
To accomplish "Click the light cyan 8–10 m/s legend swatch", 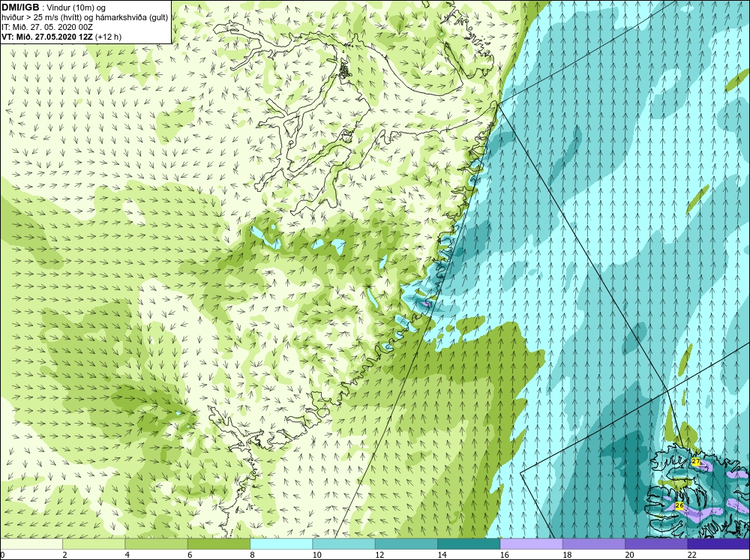I will click(x=281, y=544).
